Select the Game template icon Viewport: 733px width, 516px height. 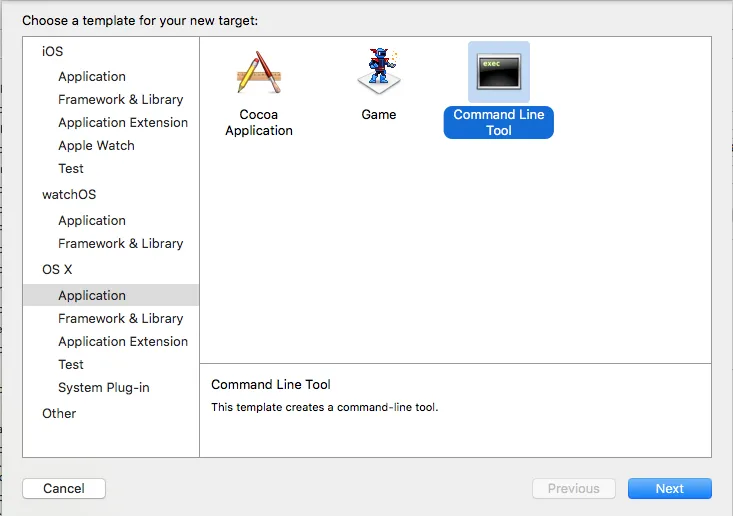tap(379, 71)
